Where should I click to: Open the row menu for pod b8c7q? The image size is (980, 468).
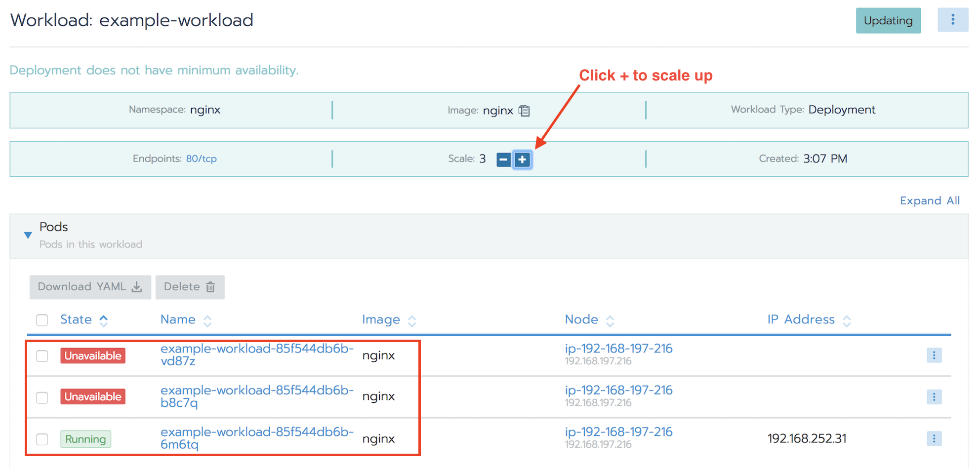934,396
